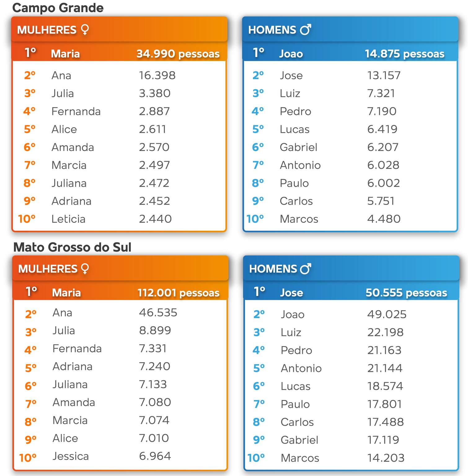Click the Mato Grosso do Sul title
Viewport: 468px width, 476px height.
72,247
